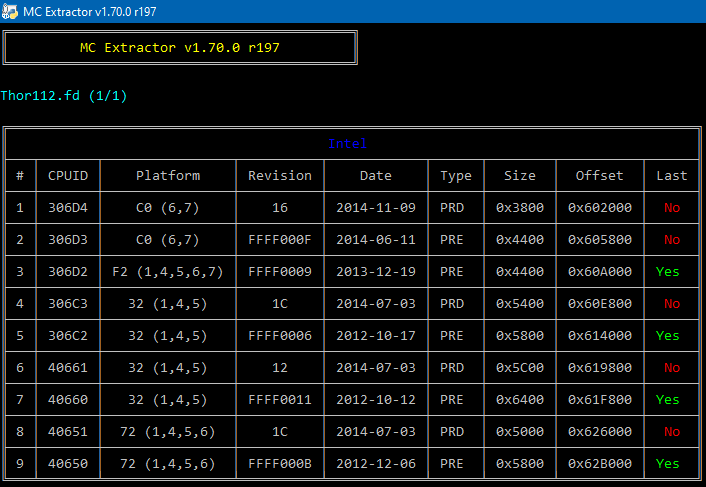Click the Intel table header

(347, 144)
